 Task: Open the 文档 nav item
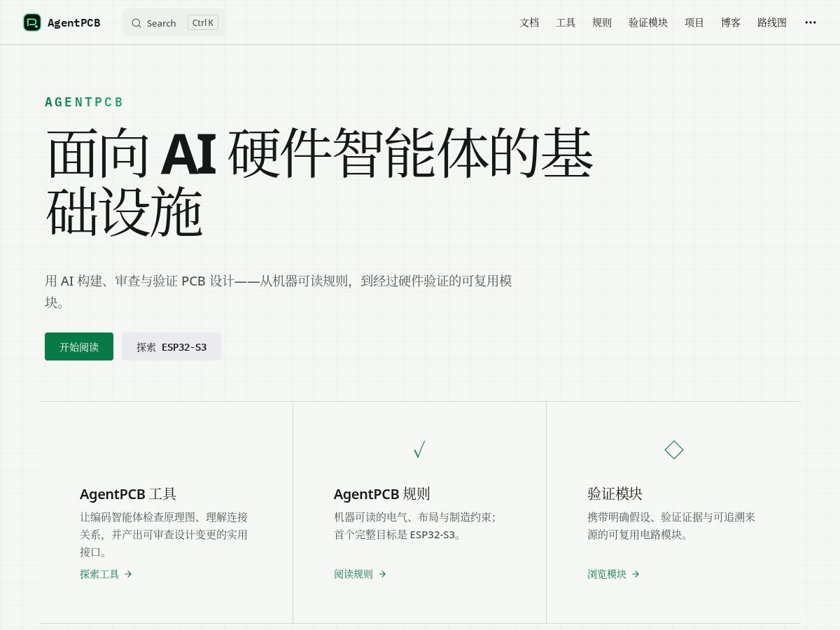click(x=530, y=22)
